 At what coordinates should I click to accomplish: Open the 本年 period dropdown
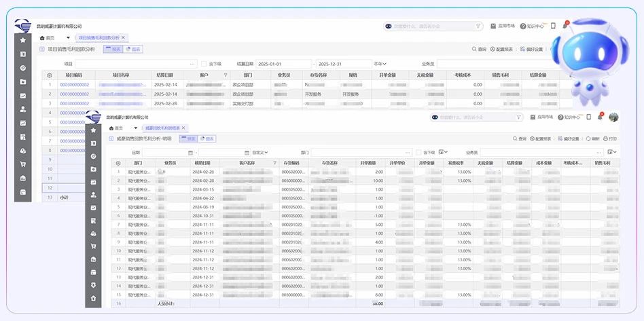pyautogui.click(x=380, y=63)
